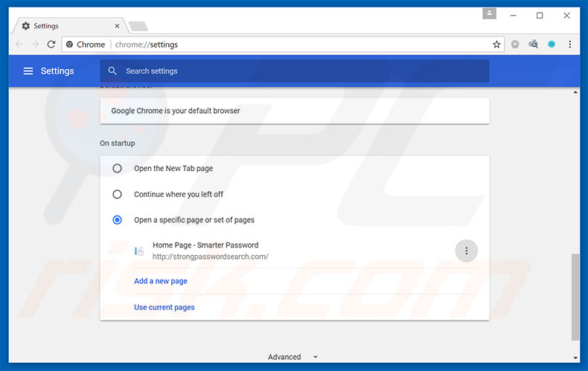This screenshot has width=588, height=371.
Task: Click Google Chrome is your default browser text
Action: 176,111
